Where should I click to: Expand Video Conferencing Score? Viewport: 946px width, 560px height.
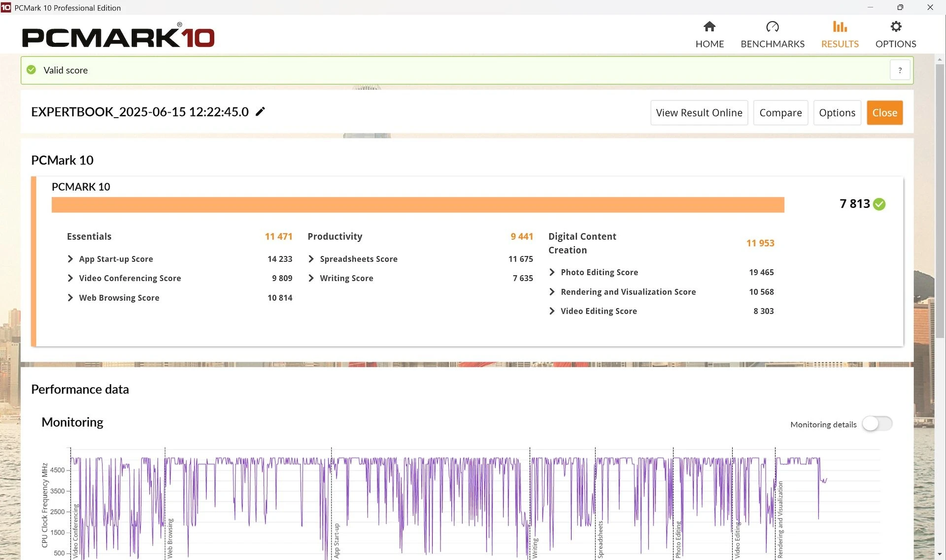(70, 278)
